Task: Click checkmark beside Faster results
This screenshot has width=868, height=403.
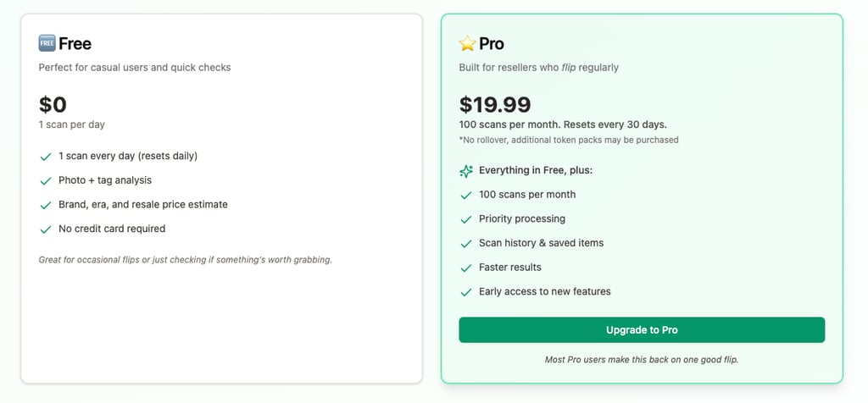Action: pos(466,268)
